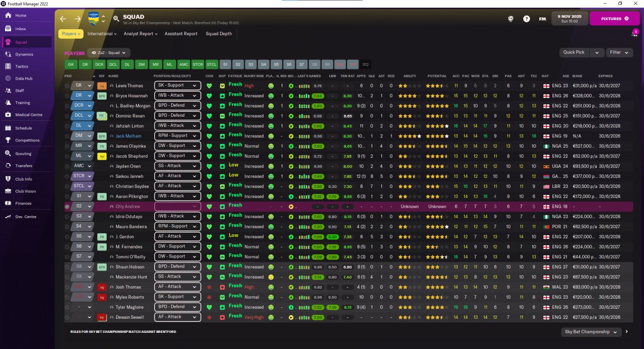This screenshot has width=644, height=349.
Task: Open the Inbox tray icon
Action: click(x=9, y=29)
